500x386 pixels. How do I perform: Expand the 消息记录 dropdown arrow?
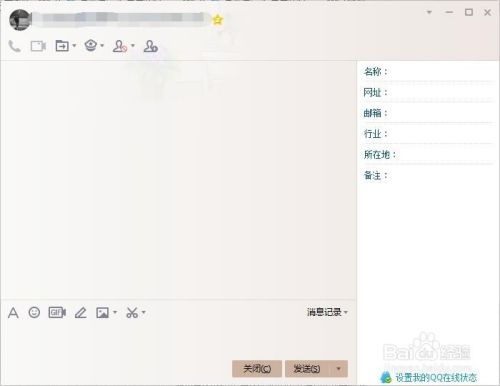tap(346, 312)
